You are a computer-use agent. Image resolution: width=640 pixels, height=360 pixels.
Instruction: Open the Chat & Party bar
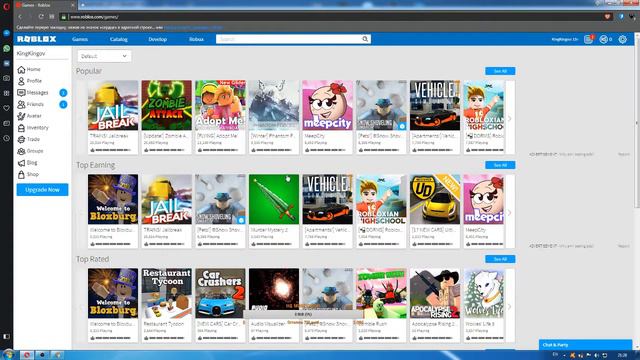(x=586, y=344)
